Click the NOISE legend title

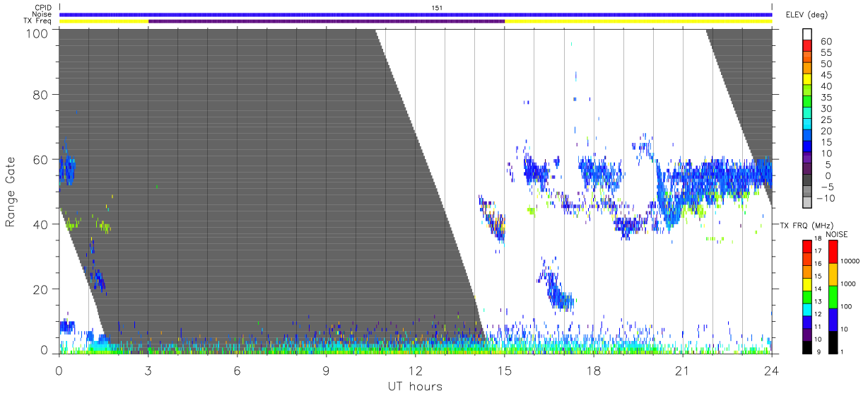[x=838, y=234]
